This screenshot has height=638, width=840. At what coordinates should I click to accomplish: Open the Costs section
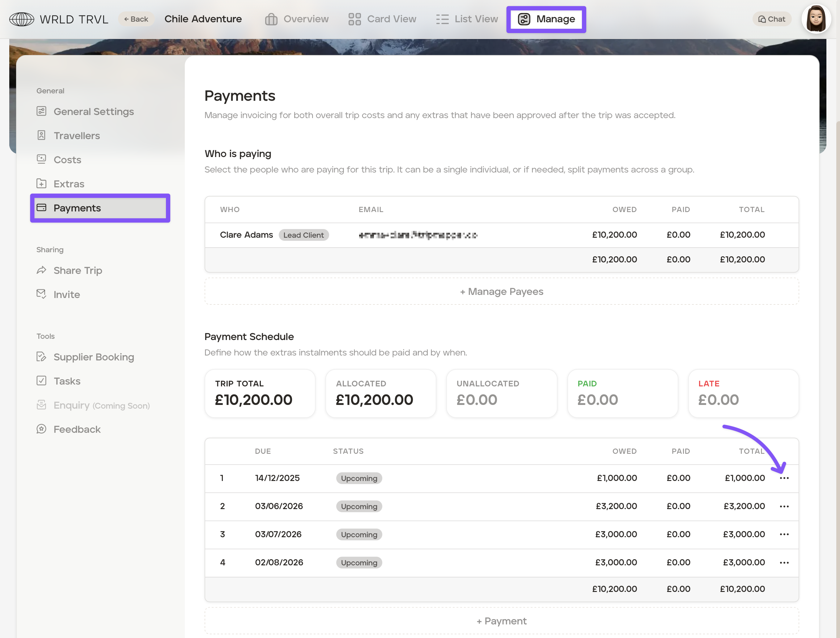(x=67, y=160)
